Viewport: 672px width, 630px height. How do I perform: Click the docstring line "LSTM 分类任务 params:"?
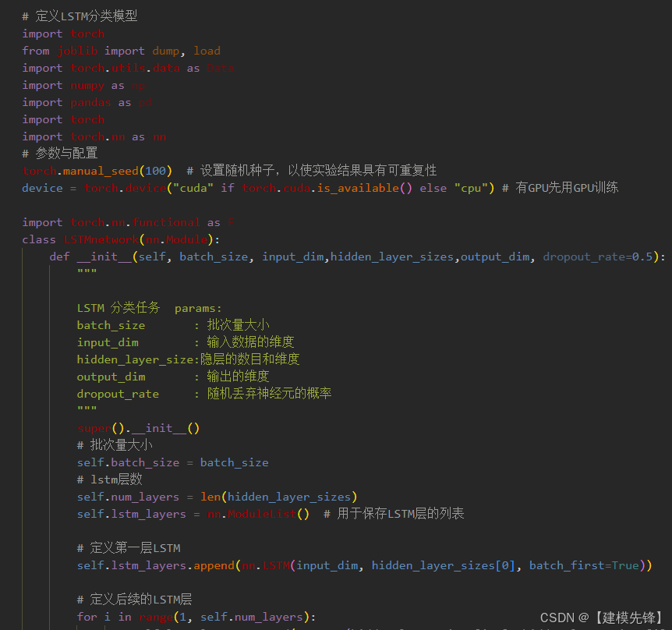click(149, 308)
